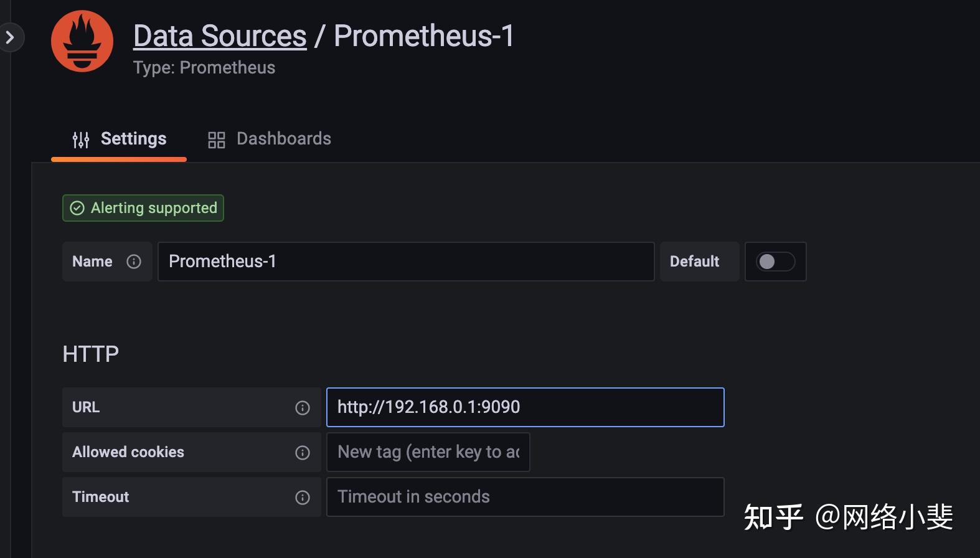Edit the Name field containing Prometheus-1
Viewport: 980px width, 558px height.
coord(406,262)
